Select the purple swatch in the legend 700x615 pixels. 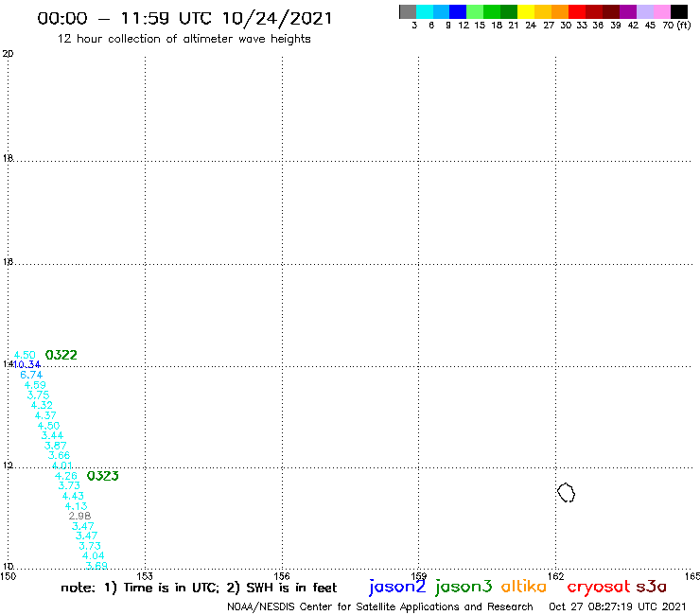point(628,11)
